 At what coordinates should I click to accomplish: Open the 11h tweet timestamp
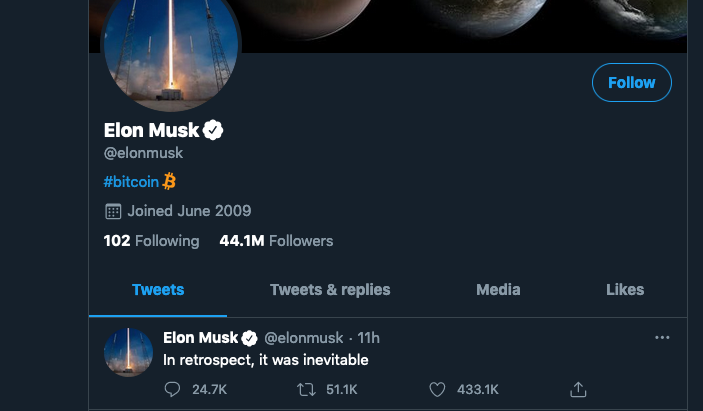tap(369, 337)
